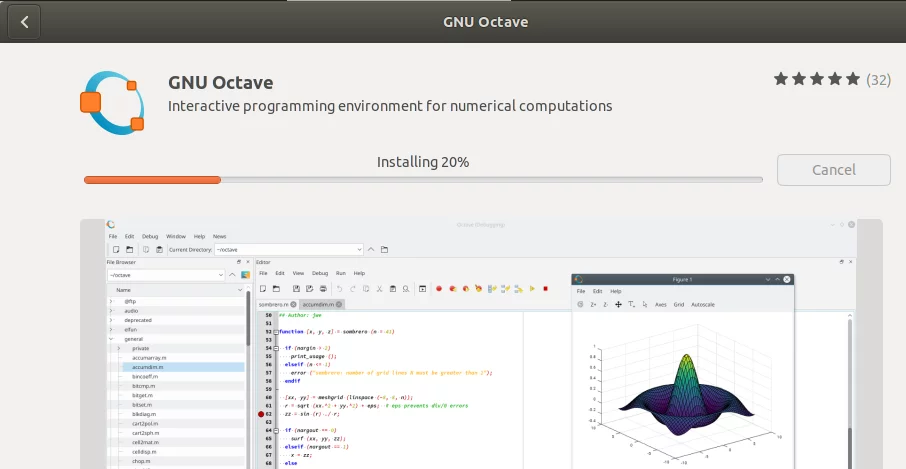Go back using the header arrow button
906x469 pixels.
pos(24,22)
